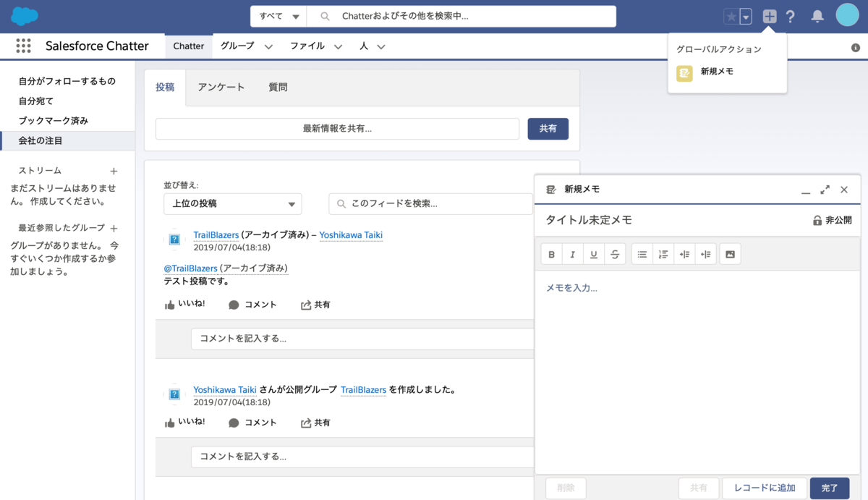The image size is (868, 500).
Task: Open the notifications bell icon
Action: pyautogui.click(x=817, y=15)
